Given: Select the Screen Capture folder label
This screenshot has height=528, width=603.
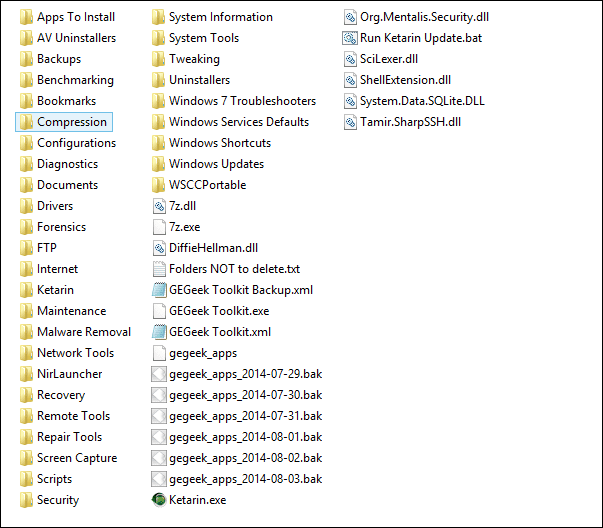Looking at the screenshot, I should click(x=77, y=458).
